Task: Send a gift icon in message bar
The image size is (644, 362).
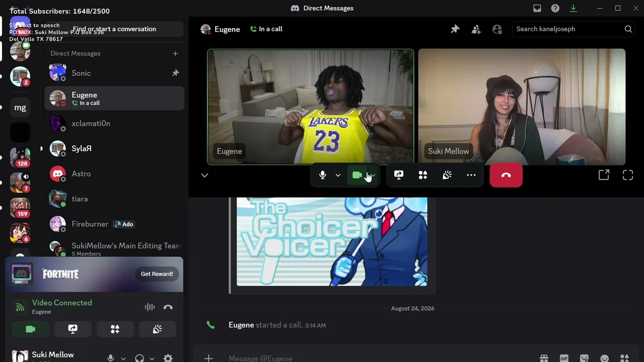Action: tap(544, 358)
